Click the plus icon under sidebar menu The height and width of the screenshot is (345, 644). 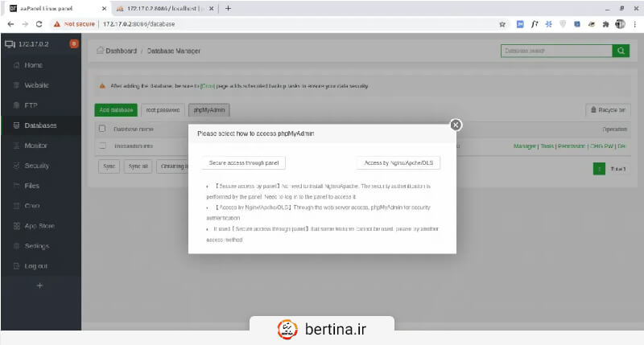pyautogui.click(x=39, y=285)
